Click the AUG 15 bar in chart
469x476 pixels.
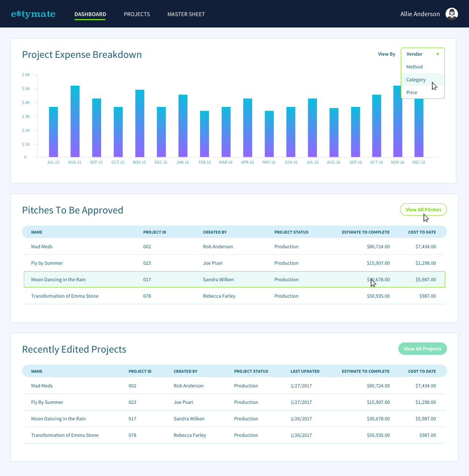[x=75, y=121]
